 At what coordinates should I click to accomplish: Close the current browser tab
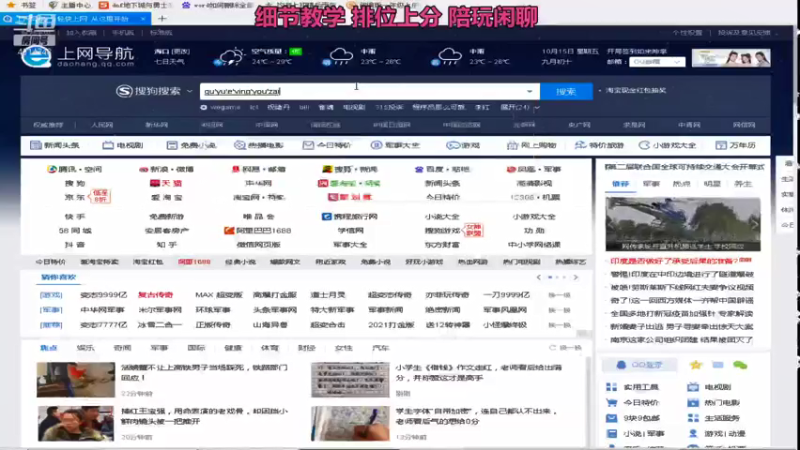[143, 19]
